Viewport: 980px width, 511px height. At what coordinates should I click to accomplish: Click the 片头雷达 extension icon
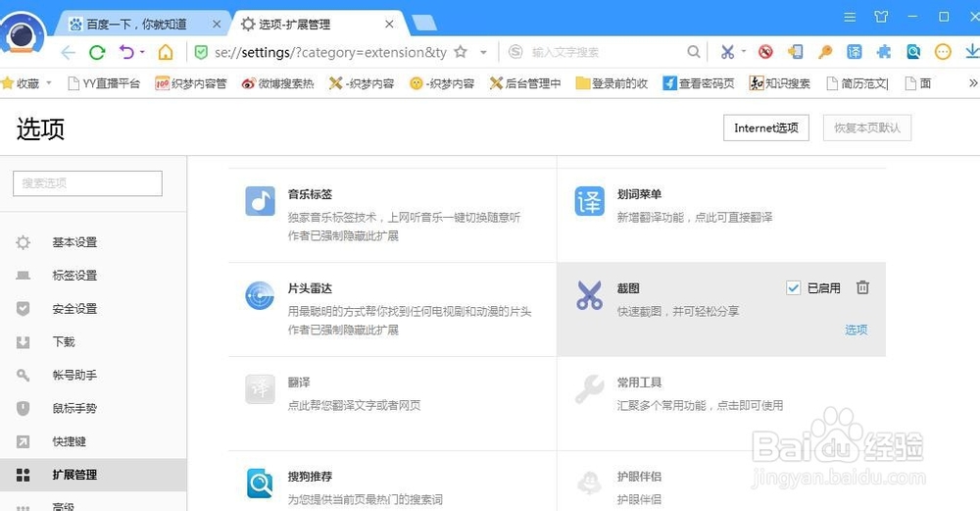[x=260, y=295]
